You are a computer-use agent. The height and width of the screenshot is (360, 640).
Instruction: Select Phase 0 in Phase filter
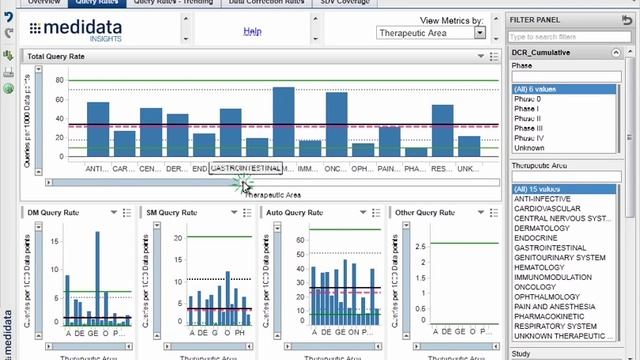564,99
